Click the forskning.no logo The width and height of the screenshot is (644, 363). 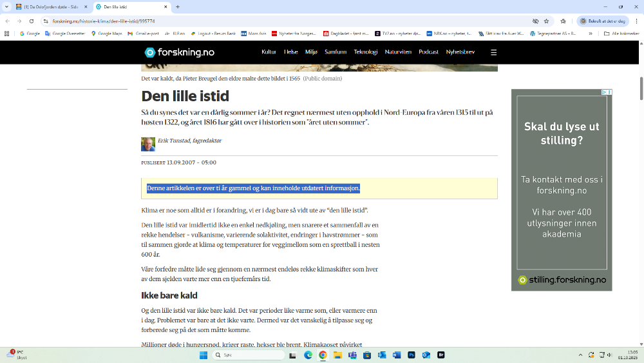pyautogui.click(x=179, y=52)
